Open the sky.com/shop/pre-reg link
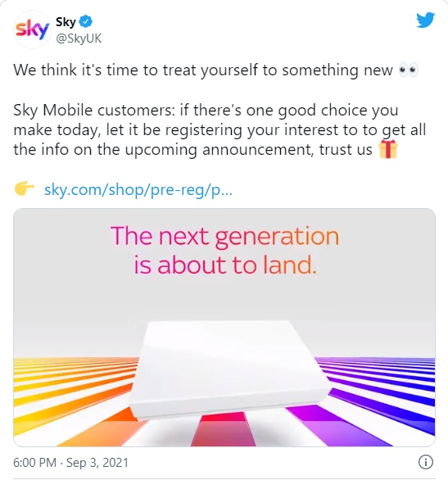Screen dimensions: 448x480 pyautogui.click(x=138, y=189)
